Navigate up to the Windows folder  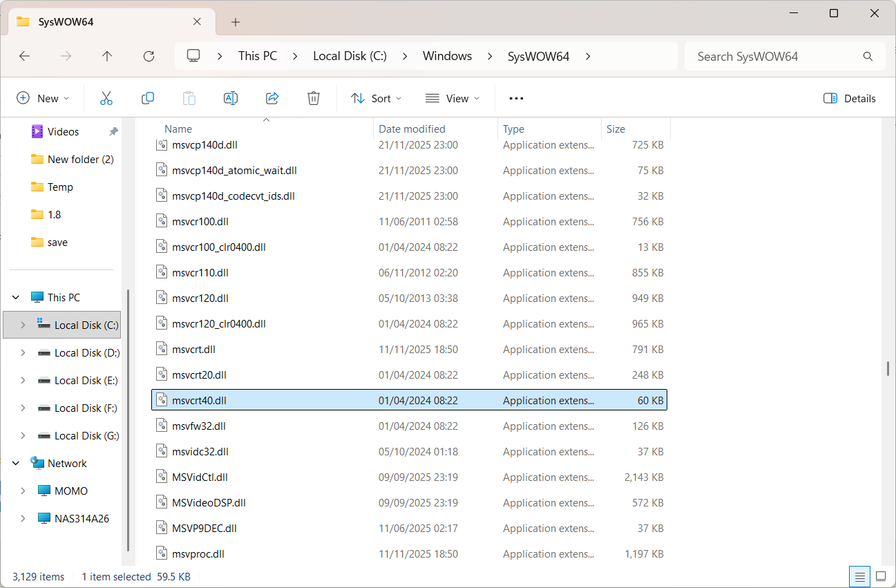[107, 56]
